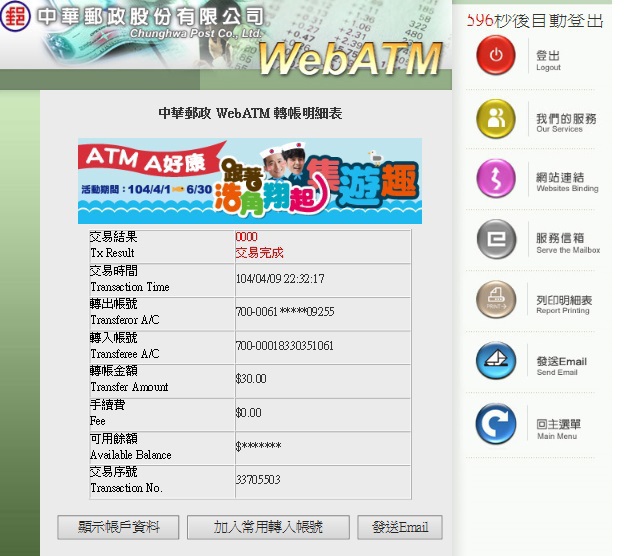Viewport: 628px width, 556px height.
Task: Click the WebATM header logo text
Action: [x=350, y=59]
